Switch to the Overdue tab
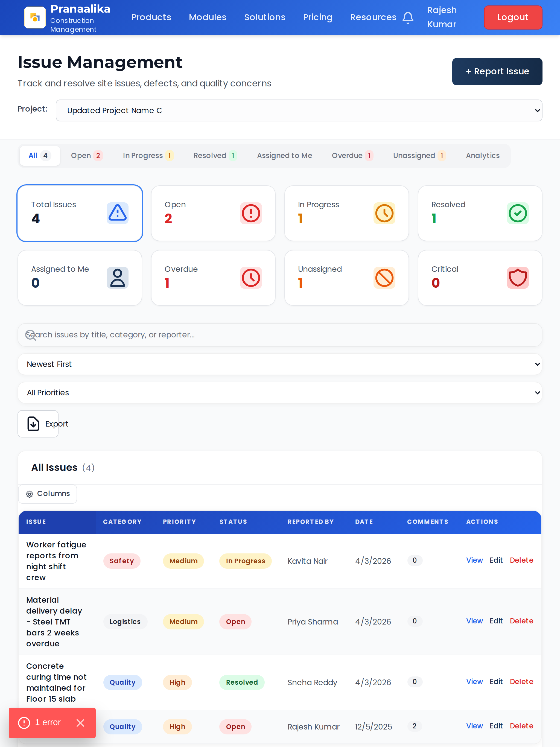Screen dimensions: 560x747 click(352, 156)
